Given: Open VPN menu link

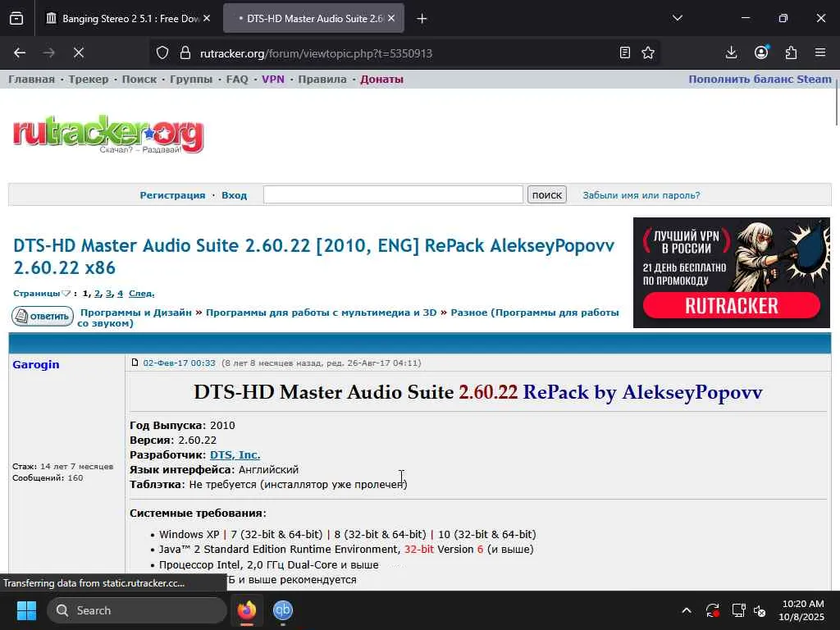Looking at the screenshot, I should (x=272, y=80).
